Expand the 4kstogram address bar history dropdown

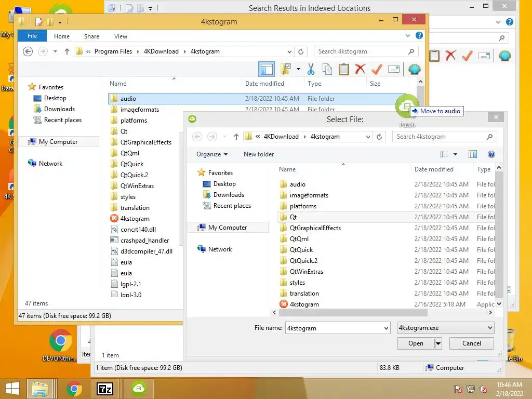point(289,51)
